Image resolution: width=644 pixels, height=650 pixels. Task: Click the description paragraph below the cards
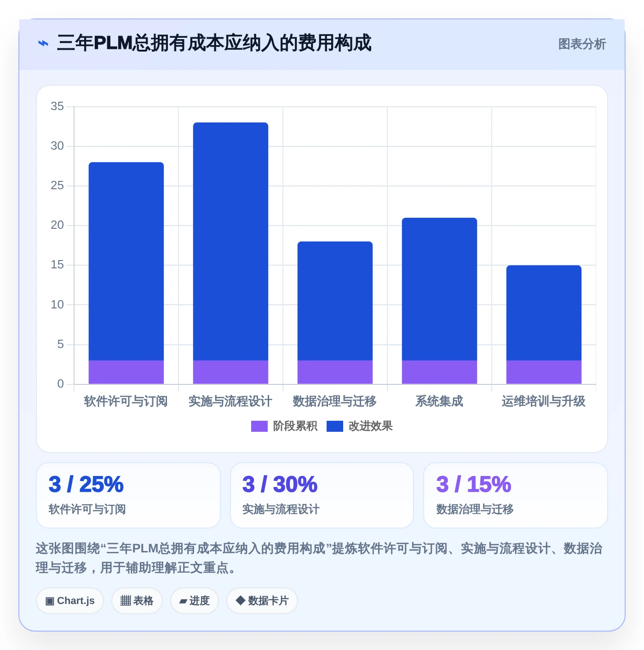[319, 558]
